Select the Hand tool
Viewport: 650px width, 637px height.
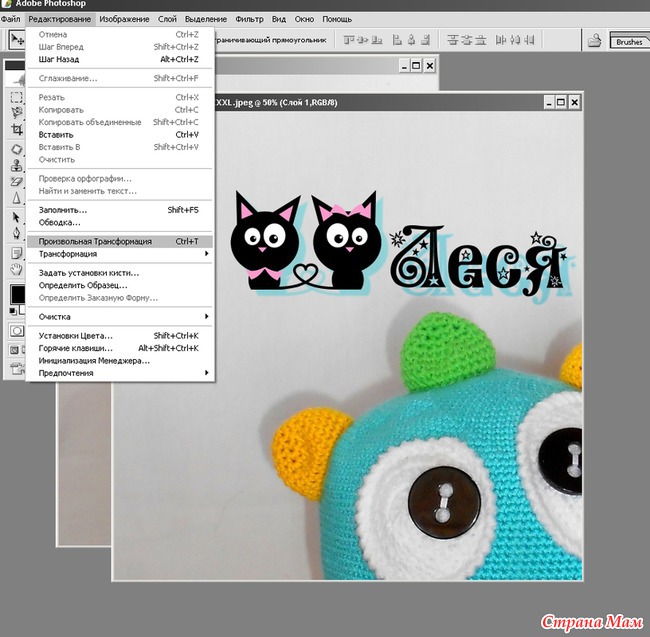tap(16, 268)
